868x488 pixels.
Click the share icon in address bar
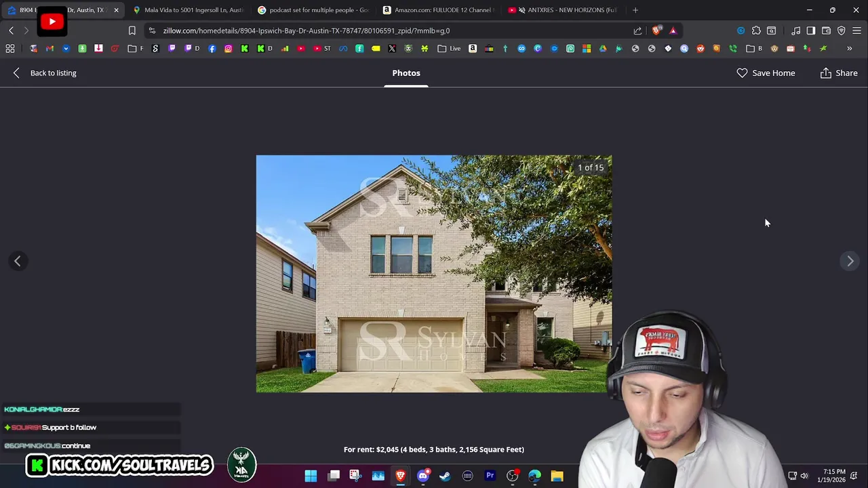637,30
